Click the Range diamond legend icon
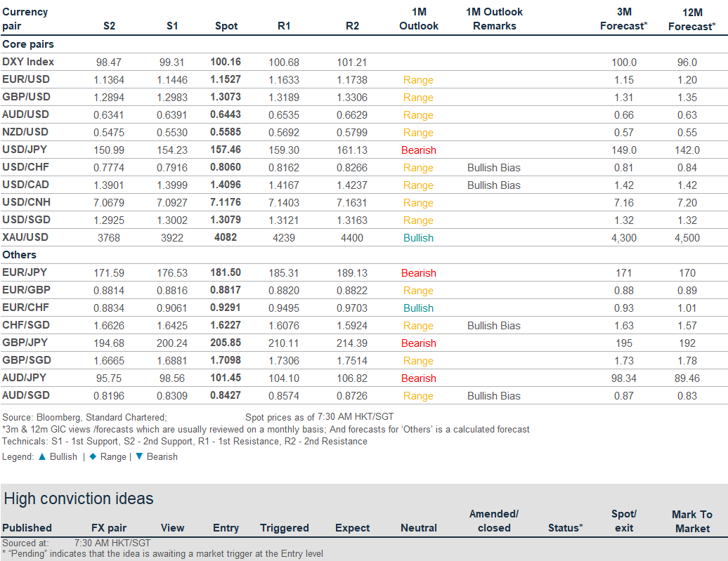The image size is (728, 561). [x=92, y=456]
